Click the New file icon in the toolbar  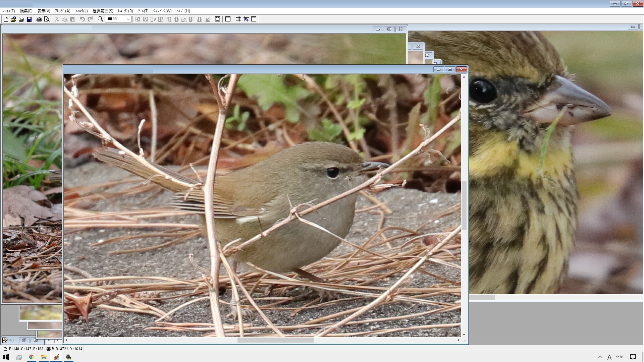pos(6,19)
